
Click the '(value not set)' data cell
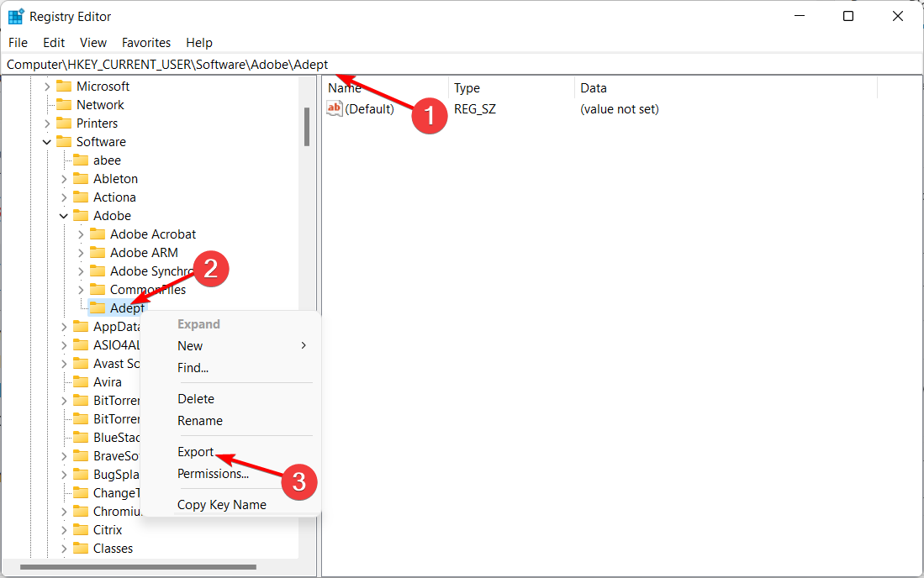coord(620,109)
